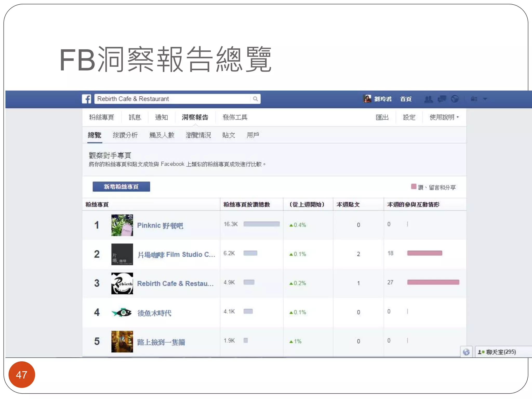Open the notifications globe icon in top bar

pos(455,99)
